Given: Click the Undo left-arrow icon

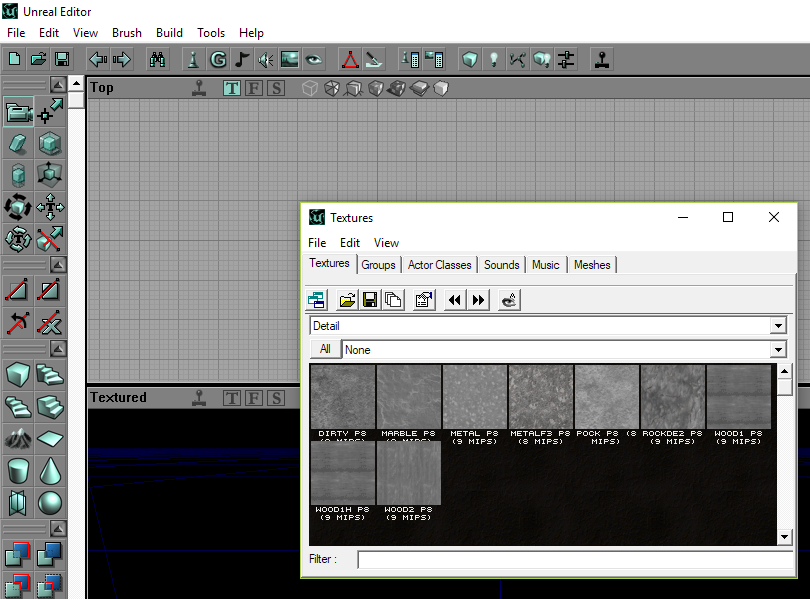Looking at the screenshot, I should (x=98, y=59).
